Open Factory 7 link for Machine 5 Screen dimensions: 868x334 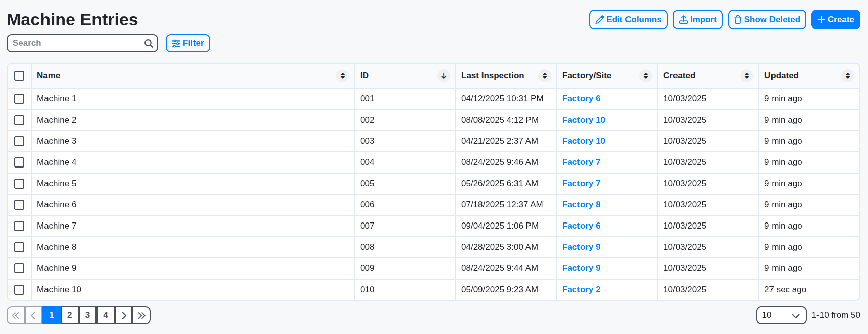point(581,184)
